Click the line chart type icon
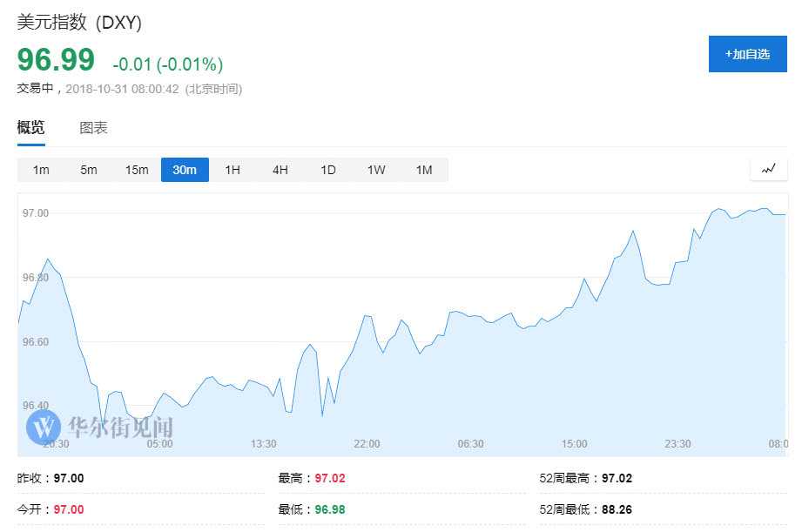Viewport: 802px width, 532px height. (x=768, y=170)
